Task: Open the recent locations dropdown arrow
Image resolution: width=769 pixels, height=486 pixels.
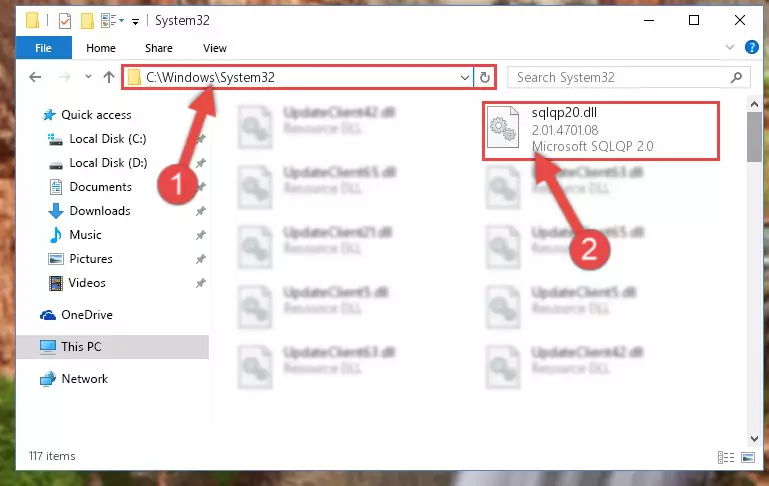Action: click(x=88, y=77)
